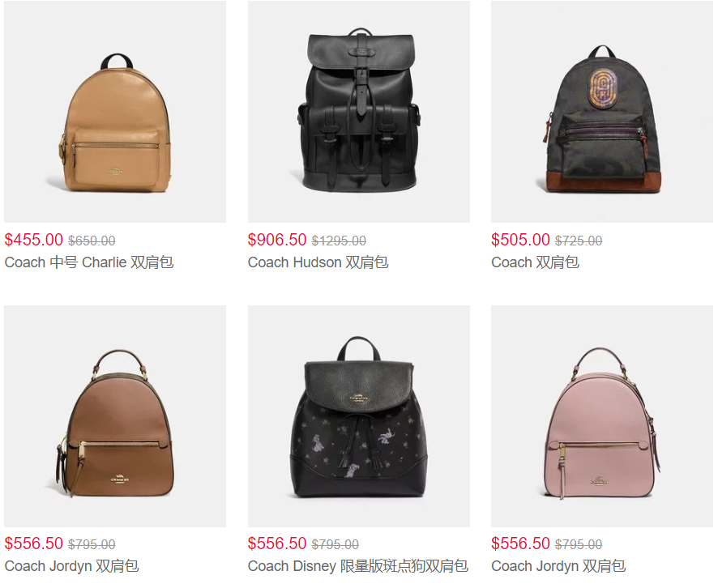This screenshot has height=588, width=718.
Task: Click Coach Jordyn 双肩包 title under brown bag
Action: (x=71, y=566)
